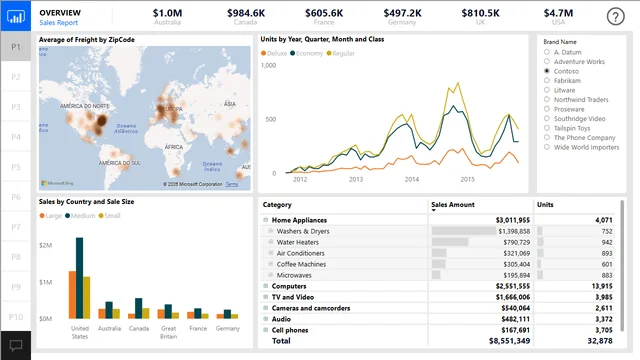The image size is (640, 360).
Task: Expand the TV and Video category
Action: [x=266, y=297]
